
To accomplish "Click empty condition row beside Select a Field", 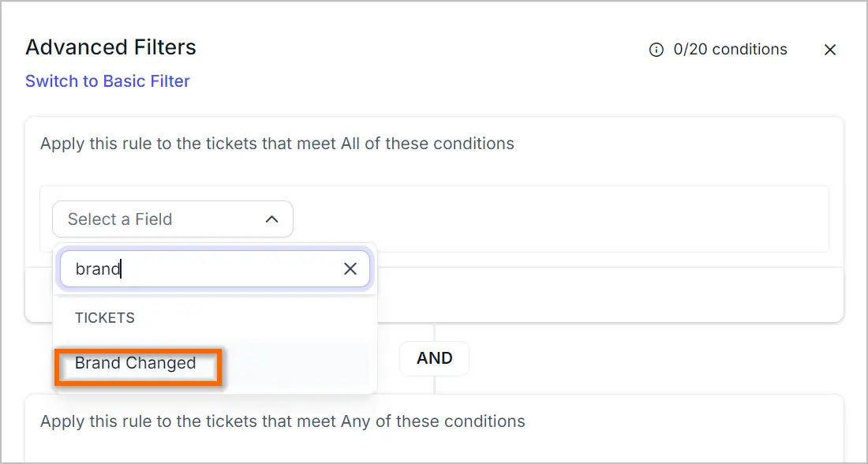I will [559, 219].
